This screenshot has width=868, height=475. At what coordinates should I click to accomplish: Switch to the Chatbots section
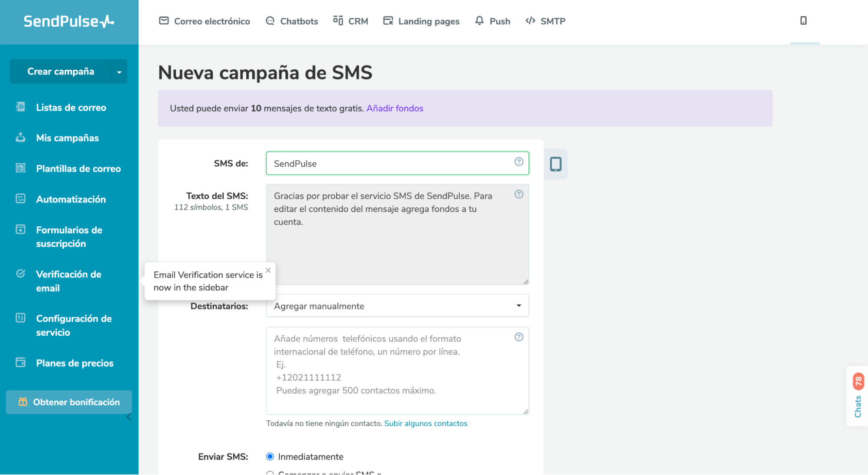pos(292,21)
